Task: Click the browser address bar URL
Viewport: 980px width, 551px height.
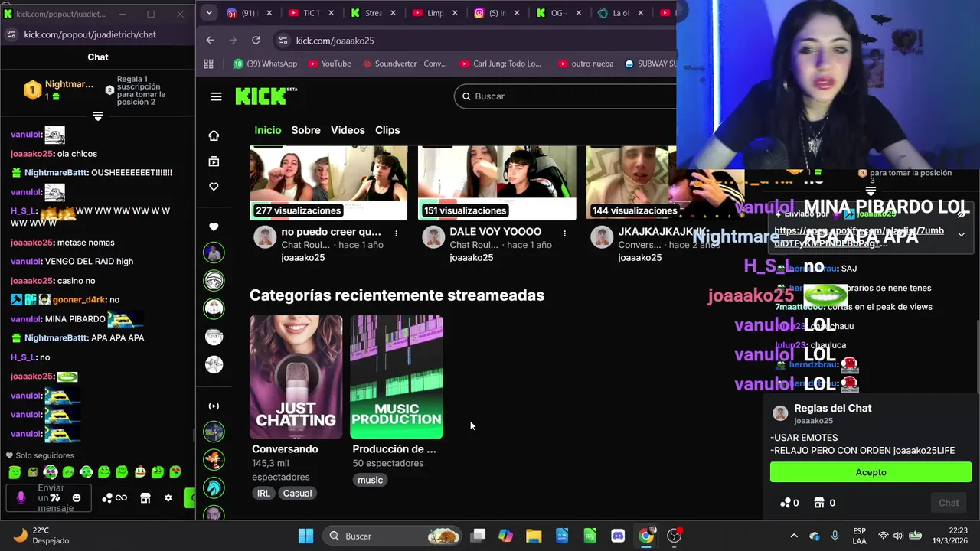Action: [x=335, y=41]
